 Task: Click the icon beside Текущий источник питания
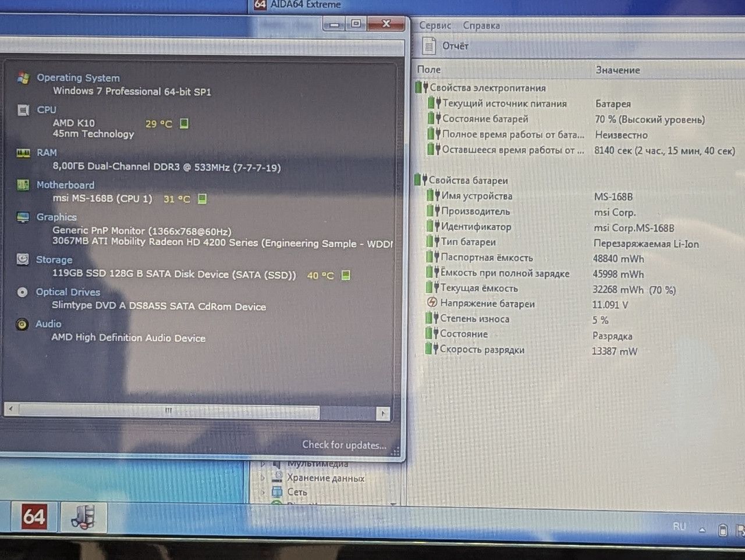[435, 103]
